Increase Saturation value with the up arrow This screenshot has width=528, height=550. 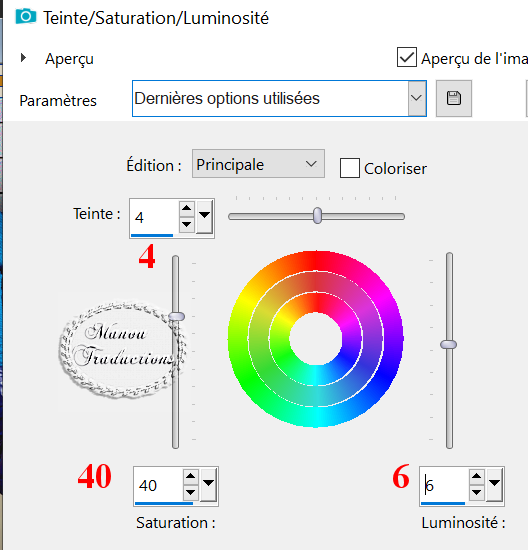(191, 476)
